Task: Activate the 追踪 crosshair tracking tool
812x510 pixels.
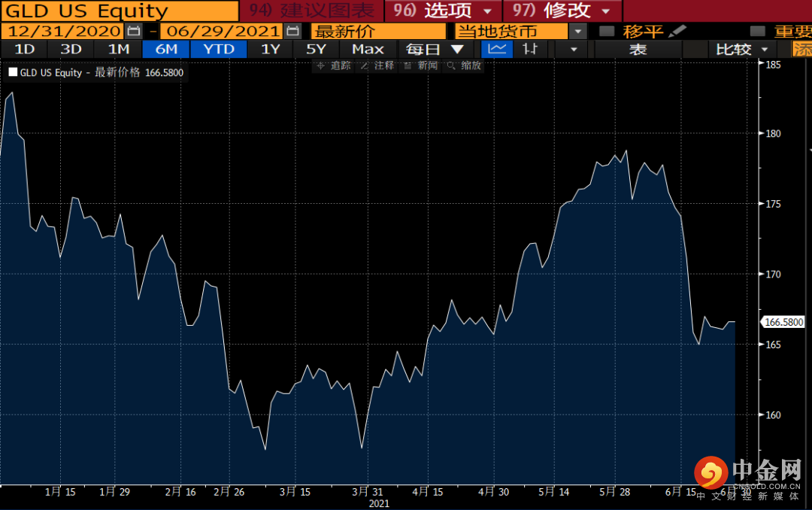Action: point(334,66)
